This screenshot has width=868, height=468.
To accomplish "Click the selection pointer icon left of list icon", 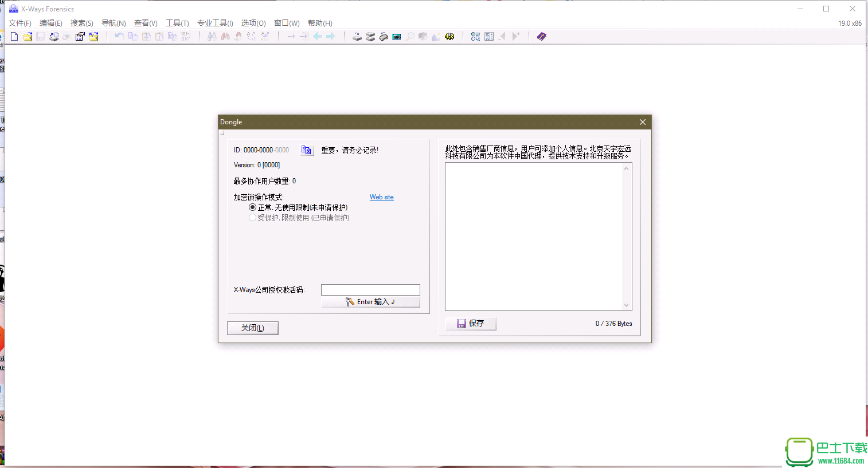I will pos(475,36).
